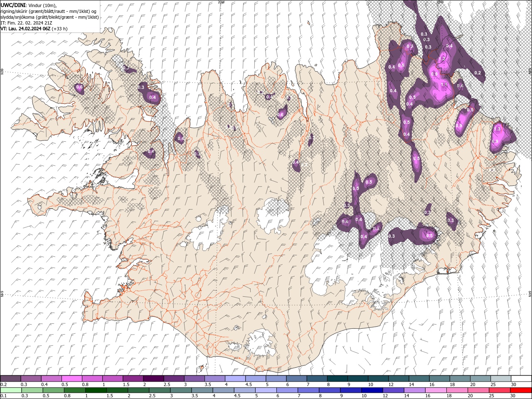Click the 'UWC/DINI: Vindur (10m)' title text
This screenshot has height=399, width=532.
[28, 5]
